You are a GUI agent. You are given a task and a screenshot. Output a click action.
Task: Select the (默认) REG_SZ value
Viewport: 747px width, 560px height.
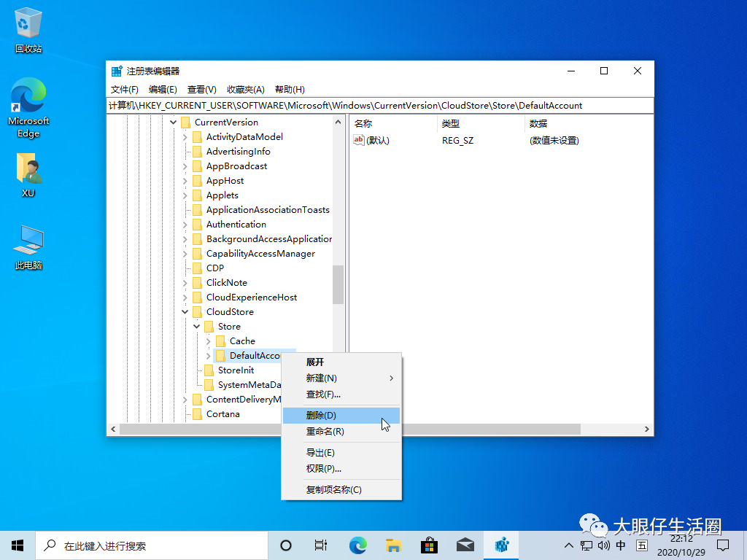[x=379, y=140]
